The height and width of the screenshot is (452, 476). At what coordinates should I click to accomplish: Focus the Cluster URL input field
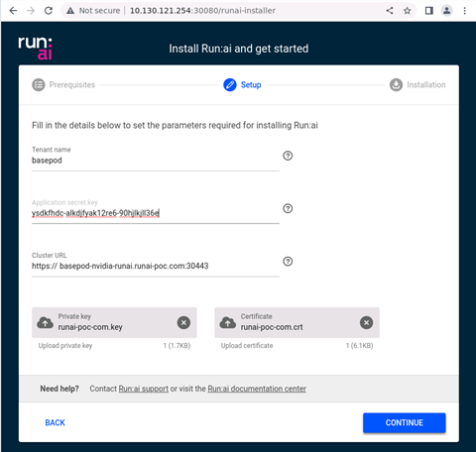click(x=156, y=266)
